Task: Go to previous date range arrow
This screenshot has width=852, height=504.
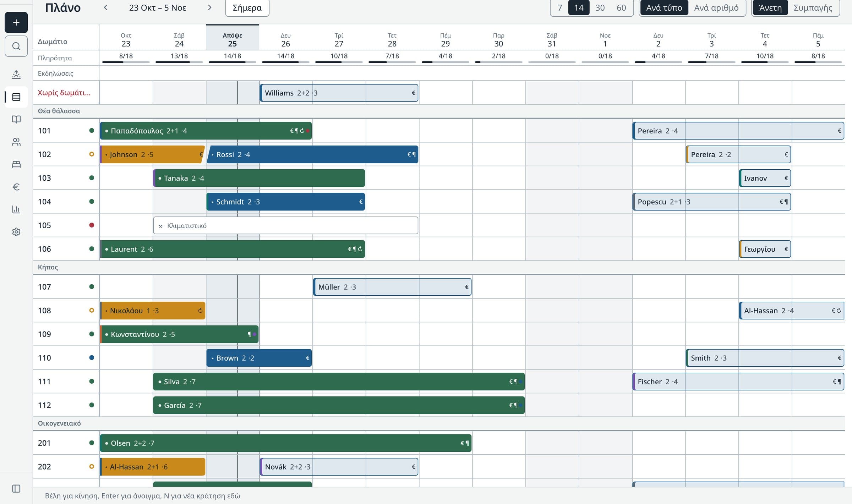Action: (105, 7)
